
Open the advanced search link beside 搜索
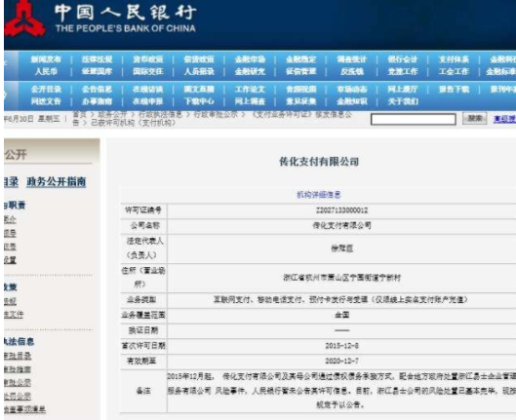[504, 119]
